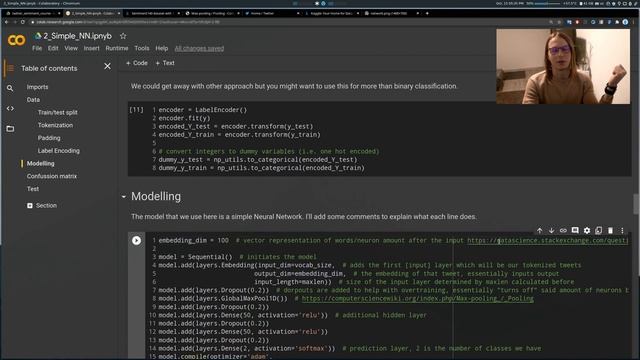Open a new browser tab

427,13
